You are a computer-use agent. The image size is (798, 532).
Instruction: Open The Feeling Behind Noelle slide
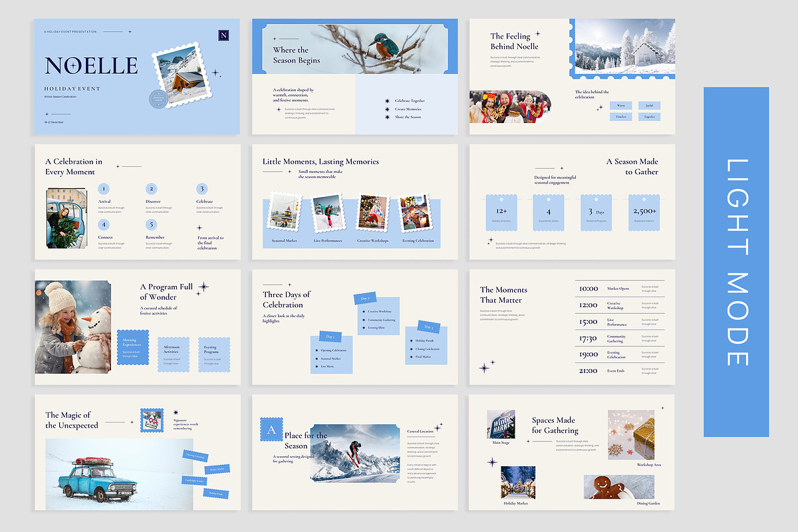pyautogui.click(x=572, y=76)
